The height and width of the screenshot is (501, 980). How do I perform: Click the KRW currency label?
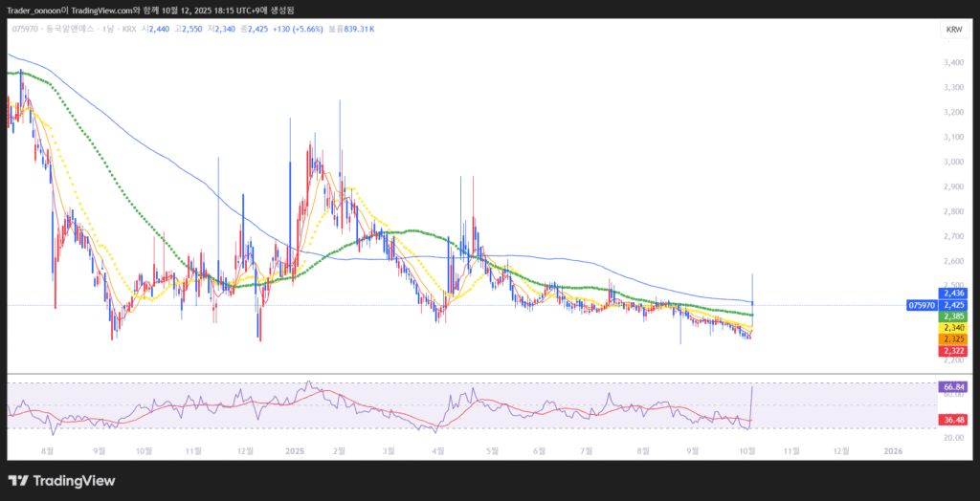pos(953,31)
